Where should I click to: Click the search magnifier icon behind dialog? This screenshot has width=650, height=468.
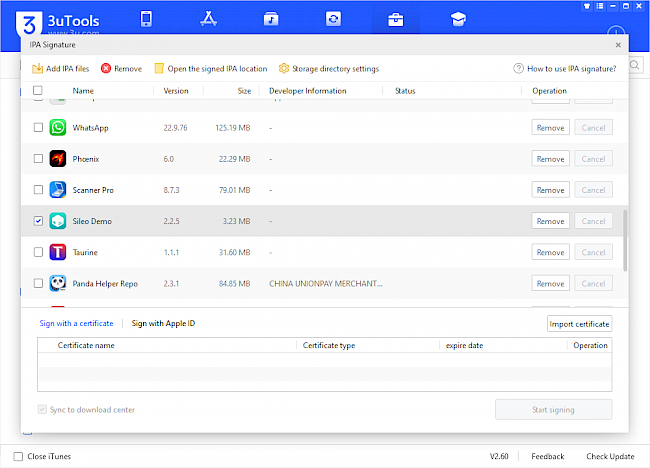coord(635,65)
